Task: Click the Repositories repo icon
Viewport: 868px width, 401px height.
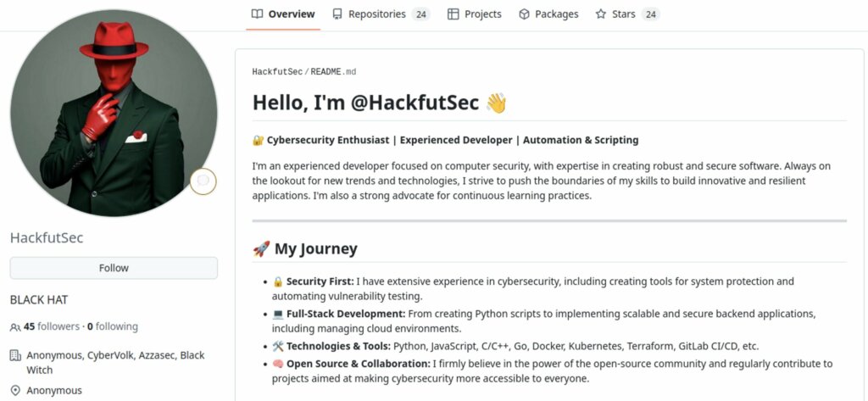Action: pyautogui.click(x=337, y=14)
